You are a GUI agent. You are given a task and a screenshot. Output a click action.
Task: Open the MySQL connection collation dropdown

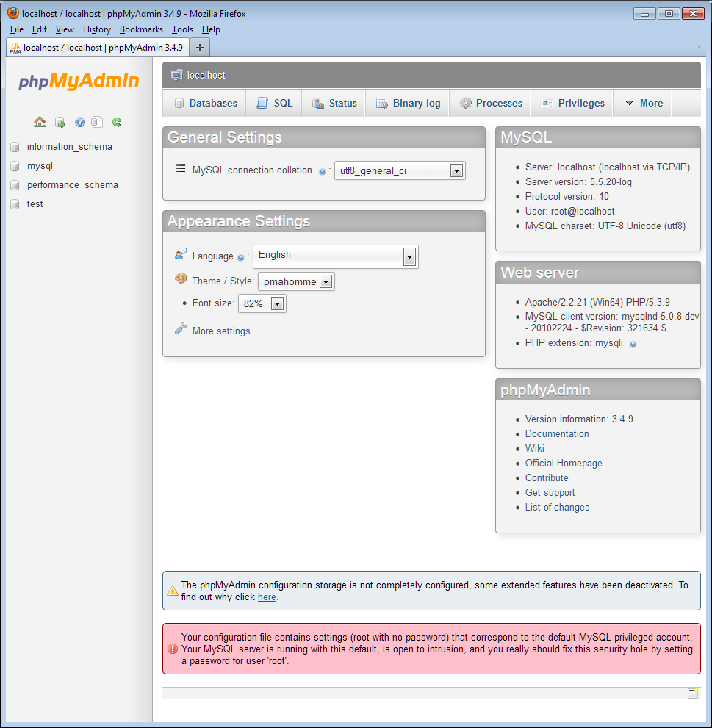pyautogui.click(x=400, y=171)
